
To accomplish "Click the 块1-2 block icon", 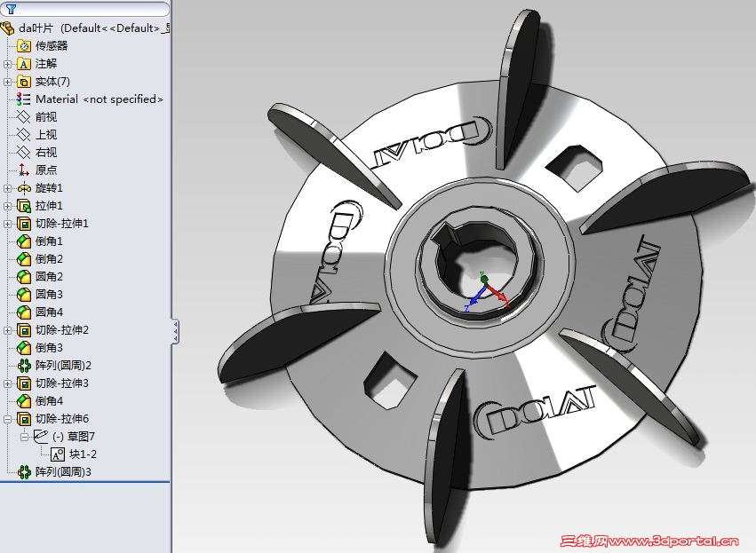I will pos(58,454).
